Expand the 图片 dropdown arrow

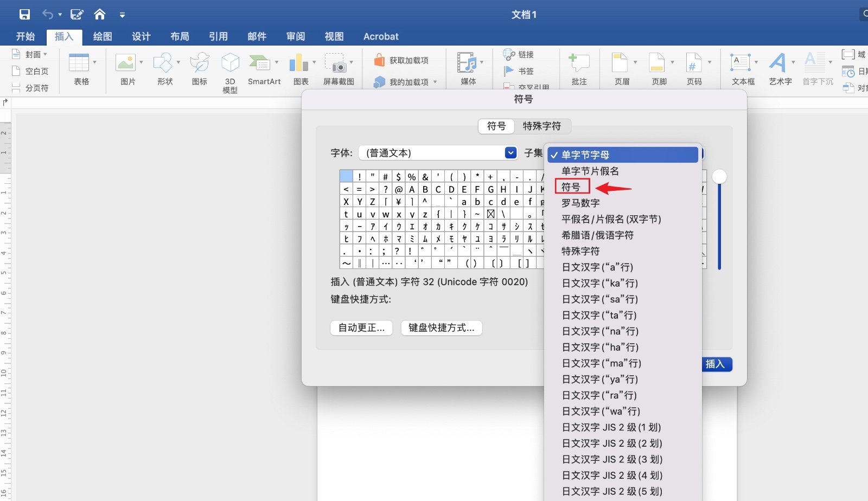tap(141, 62)
